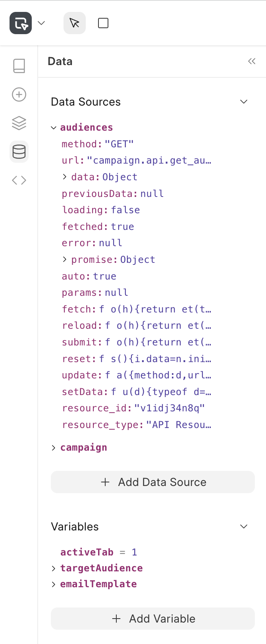
Task: Expand the emailTemplate variable
Action: point(54,584)
